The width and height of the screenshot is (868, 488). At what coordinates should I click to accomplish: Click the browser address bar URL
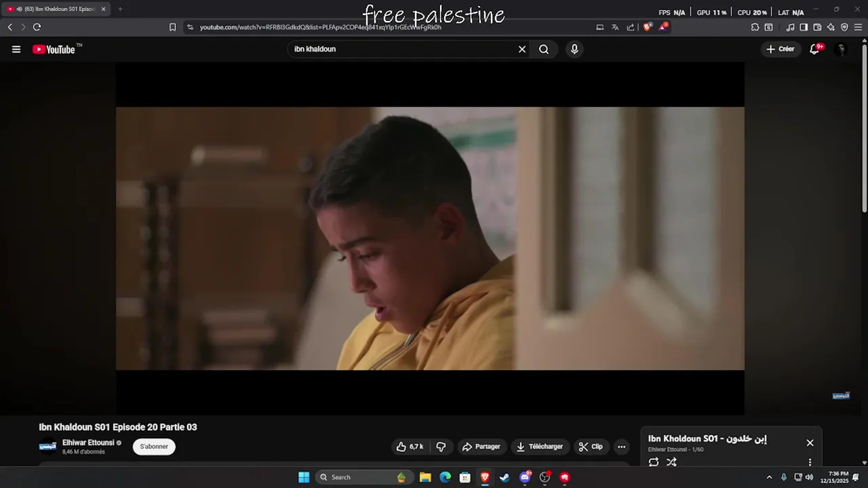pos(320,27)
